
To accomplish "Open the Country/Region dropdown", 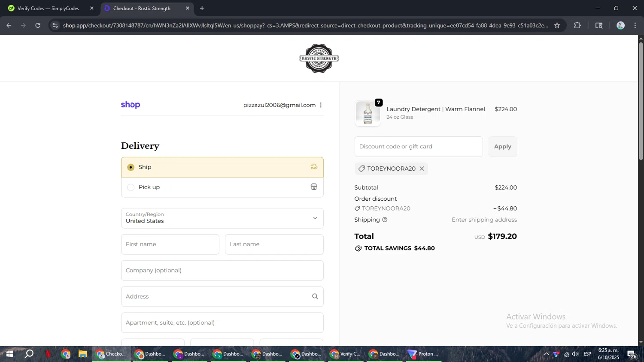I will (x=222, y=218).
